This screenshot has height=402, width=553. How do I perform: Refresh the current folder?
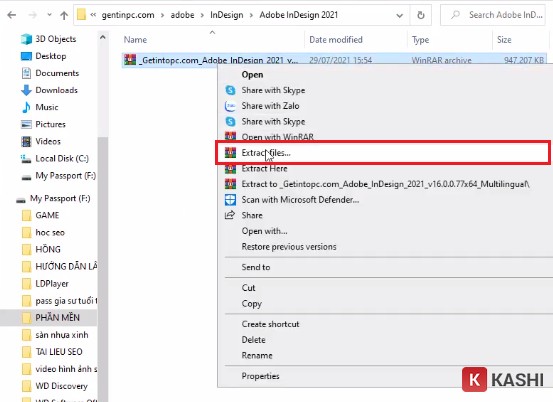click(421, 15)
